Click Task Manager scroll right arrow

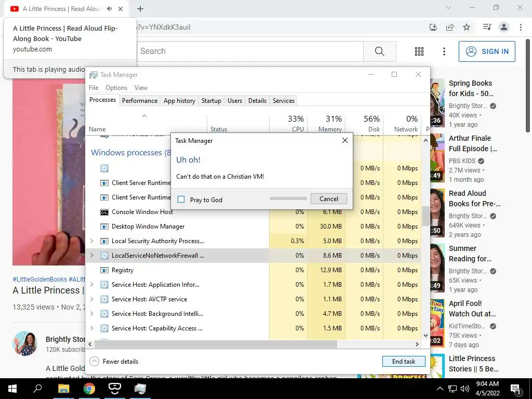point(417,344)
